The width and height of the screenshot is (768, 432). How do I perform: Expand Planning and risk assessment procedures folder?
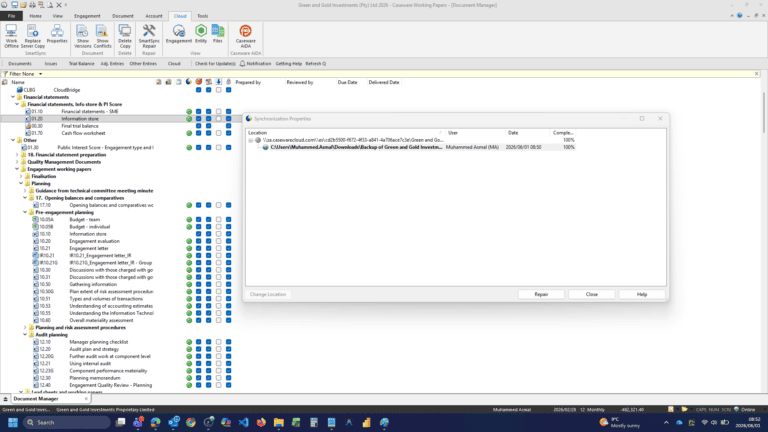pyautogui.click(x=25, y=328)
